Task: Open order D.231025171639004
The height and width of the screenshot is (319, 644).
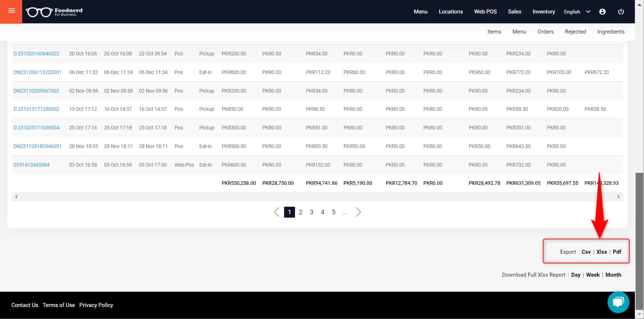Action: pyautogui.click(x=36, y=128)
